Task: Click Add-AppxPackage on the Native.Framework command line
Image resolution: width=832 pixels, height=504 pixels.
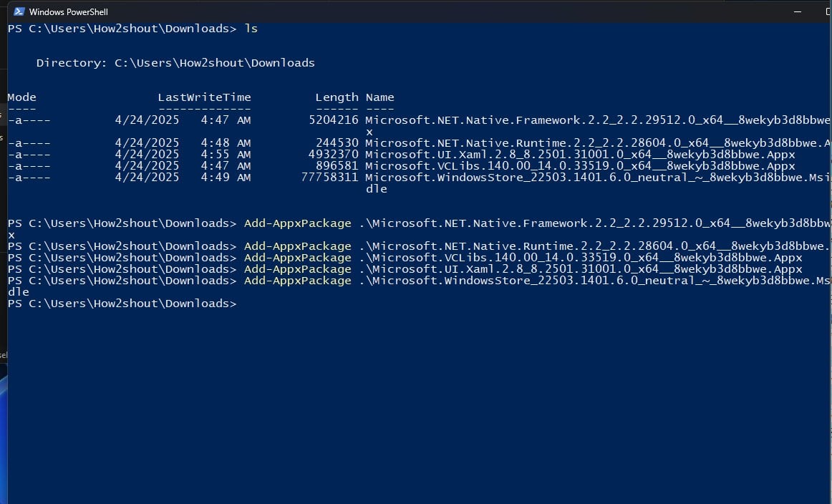Action: (x=297, y=223)
